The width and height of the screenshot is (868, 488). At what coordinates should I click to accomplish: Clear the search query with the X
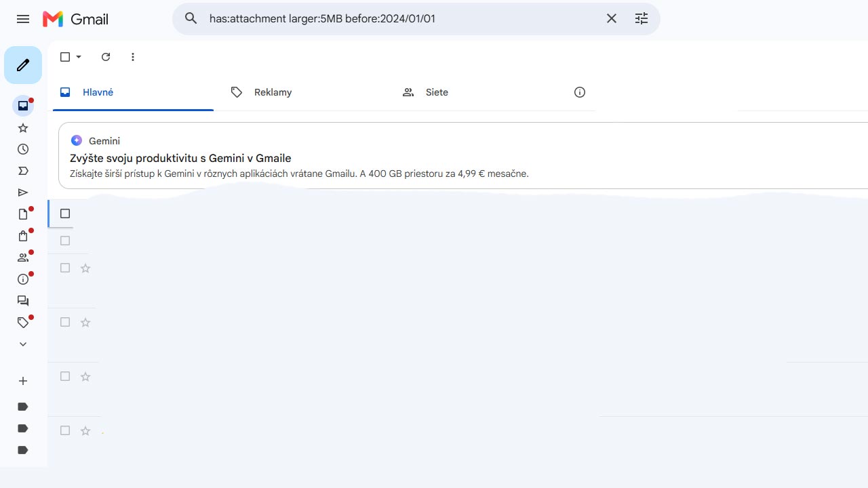coord(612,18)
